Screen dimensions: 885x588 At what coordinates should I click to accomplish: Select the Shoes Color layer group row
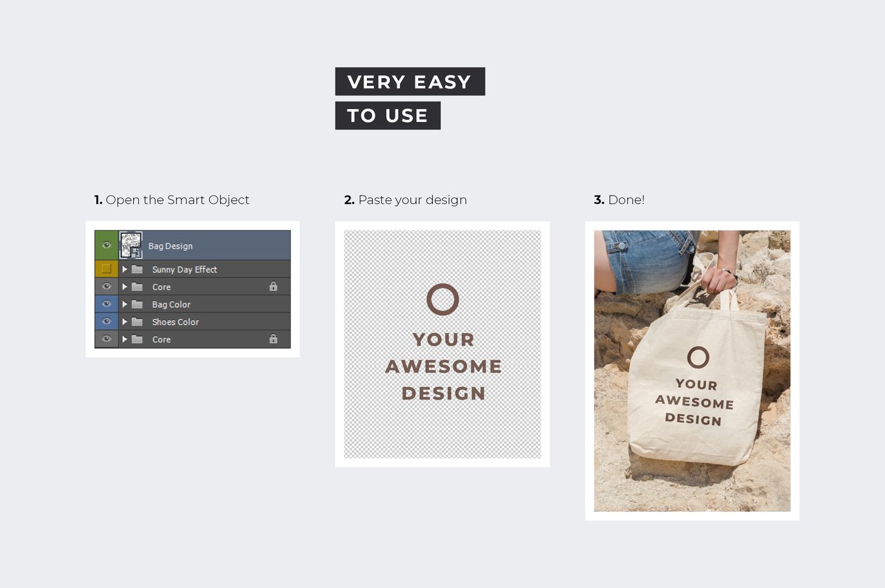point(193,321)
